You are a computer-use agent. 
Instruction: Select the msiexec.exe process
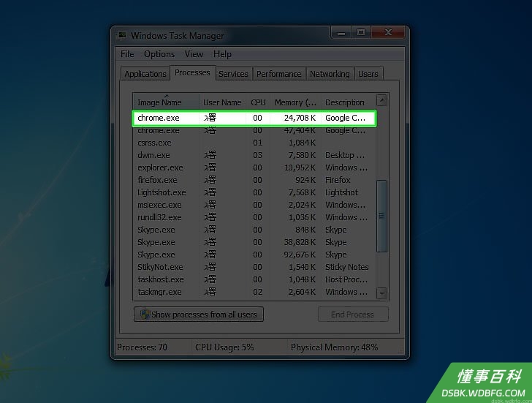(254, 205)
